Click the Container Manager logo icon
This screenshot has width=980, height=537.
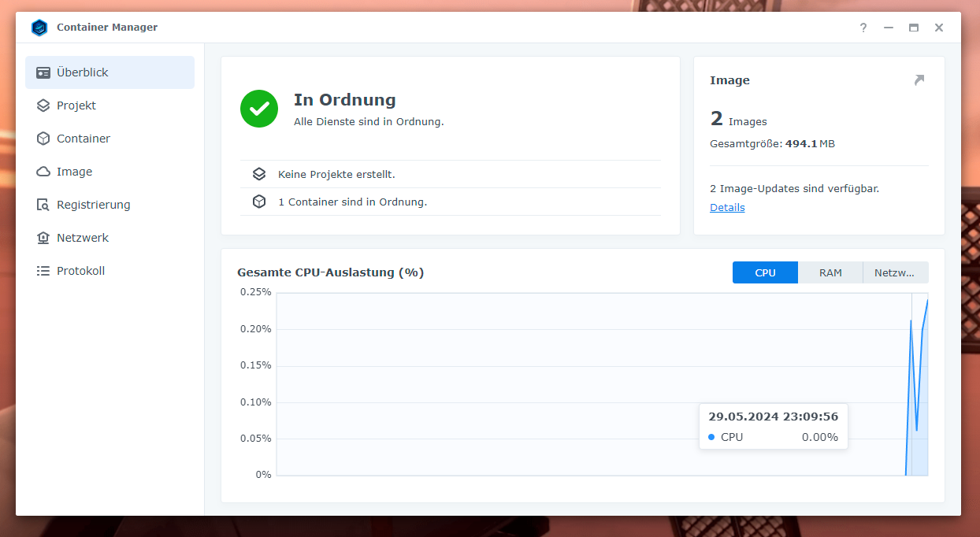pos(39,28)
